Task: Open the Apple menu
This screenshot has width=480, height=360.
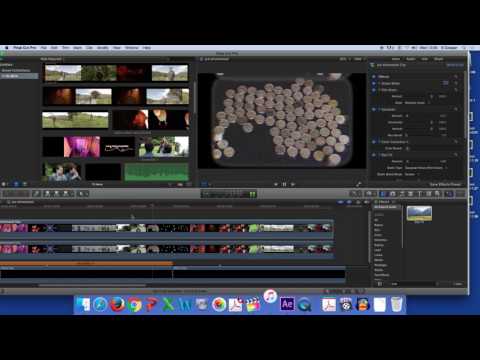Action: coord(6,48)
